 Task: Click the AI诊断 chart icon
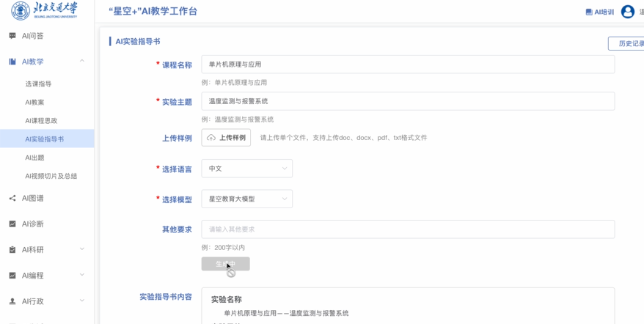(12, 224)
